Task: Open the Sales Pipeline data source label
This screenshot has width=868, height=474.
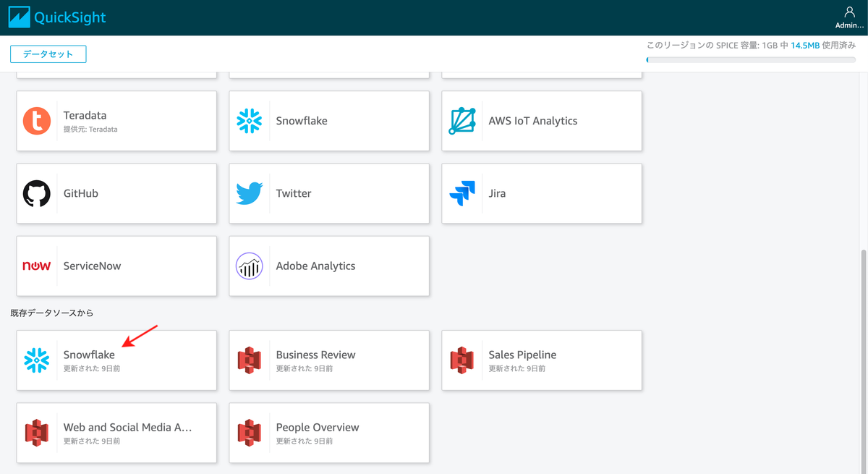Action: pyautogui.click(x=523, y=355)
